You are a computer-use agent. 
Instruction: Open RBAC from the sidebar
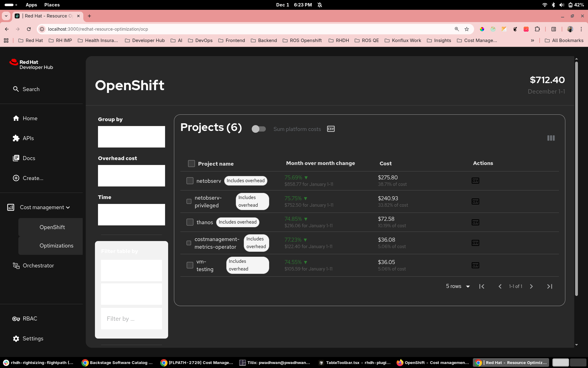pyautogui.click(x=30, y=319)
